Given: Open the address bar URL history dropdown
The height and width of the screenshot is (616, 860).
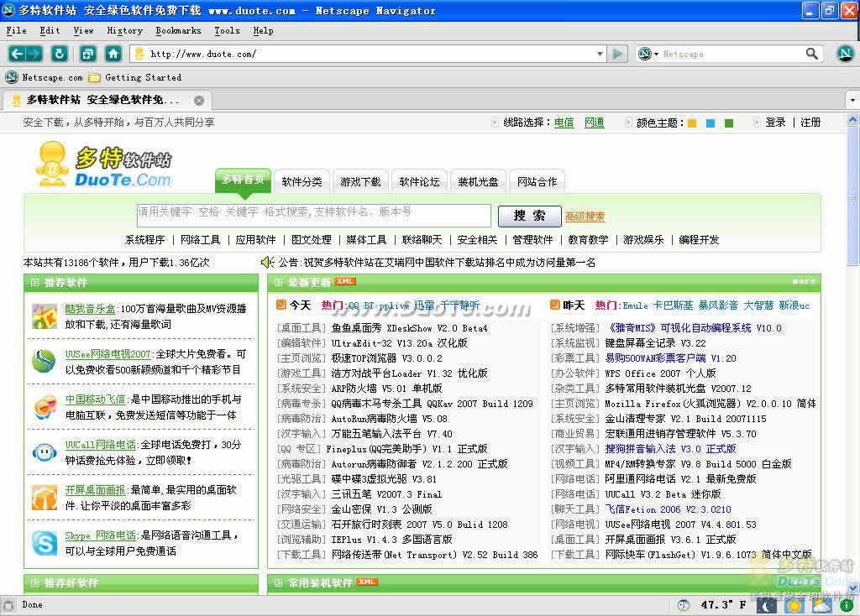Looking at the screenshot, I should point(600,54).
